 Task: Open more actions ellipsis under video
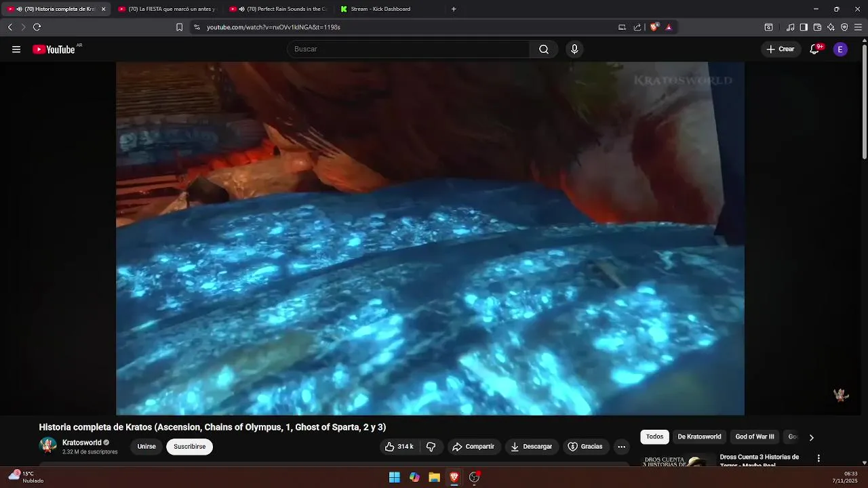pyautogui.click(x=621, y=447)
